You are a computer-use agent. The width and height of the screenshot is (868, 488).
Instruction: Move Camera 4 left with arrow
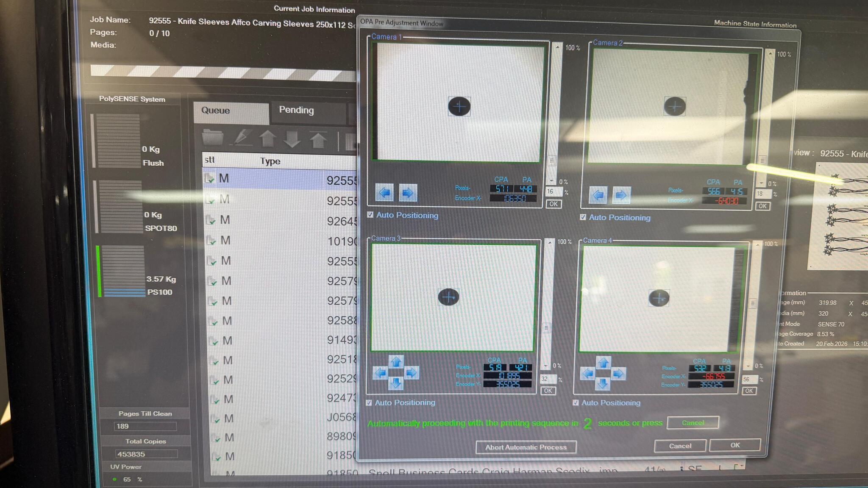(x=587, y=374)
